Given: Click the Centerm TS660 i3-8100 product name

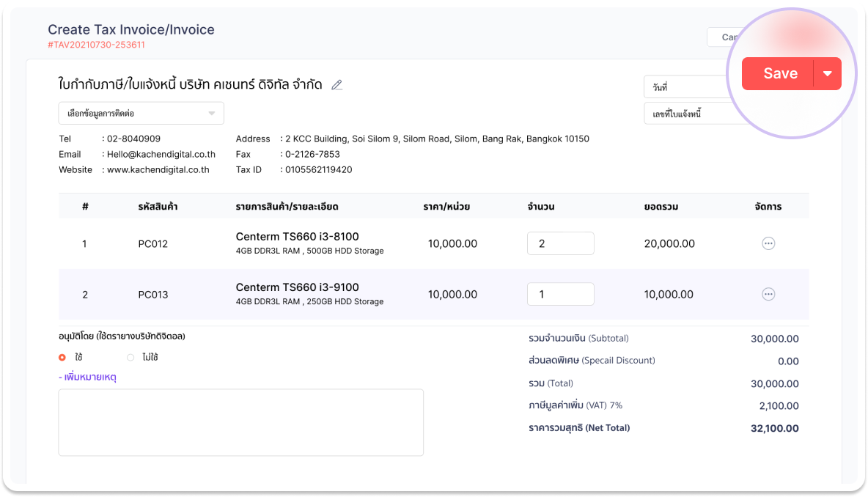Looking at the screenshot, I should (297, 237).
